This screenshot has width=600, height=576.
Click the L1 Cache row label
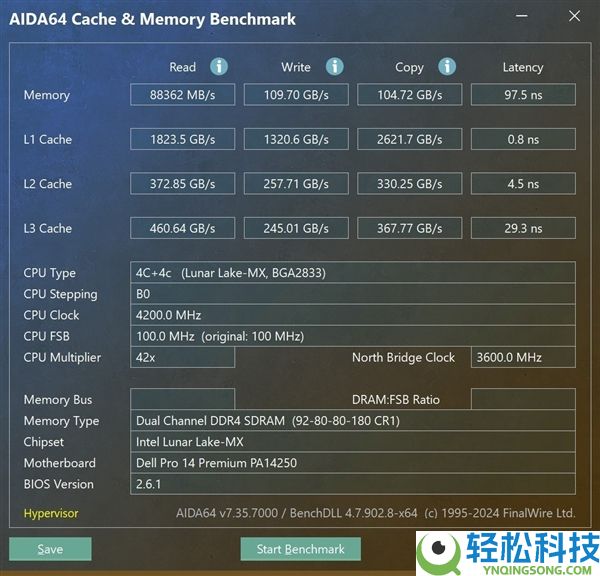(48, 139)
